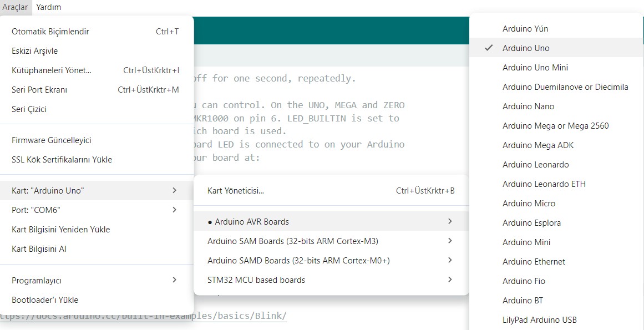Click Bootloader'ı Yükle
The height and width of the screenshot is (330, 644).
coord(45,300)
